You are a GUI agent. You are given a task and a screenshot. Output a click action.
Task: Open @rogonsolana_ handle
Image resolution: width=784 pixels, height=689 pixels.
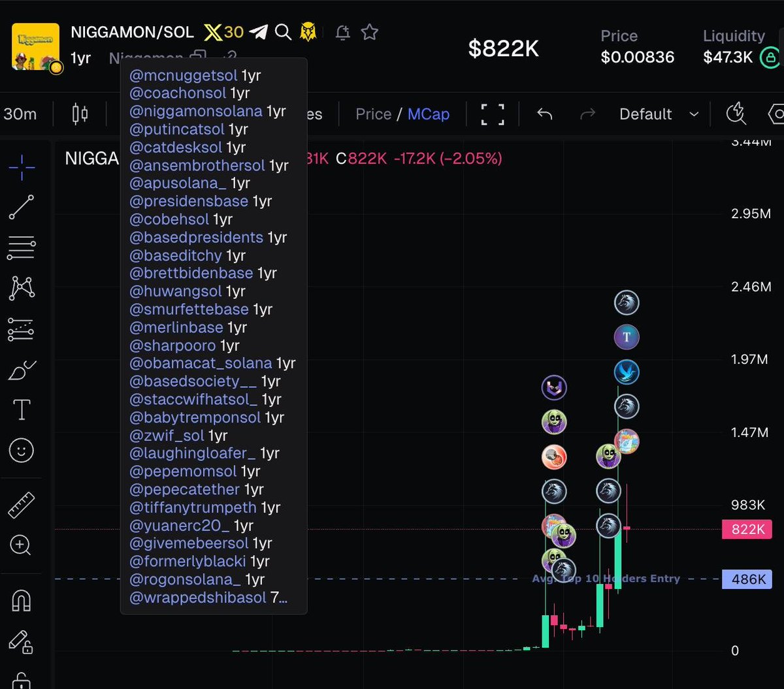click(x=186, y=579)
